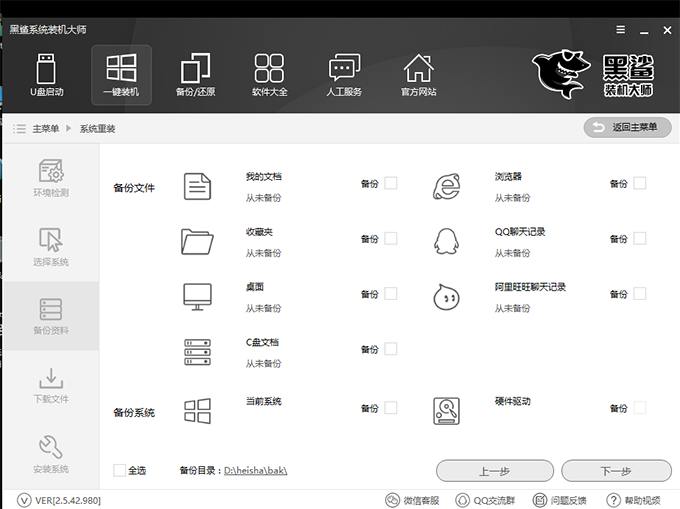Check the QQ聊天记录 backup box
Screen dimensions: 680x509
coord(640,238)
